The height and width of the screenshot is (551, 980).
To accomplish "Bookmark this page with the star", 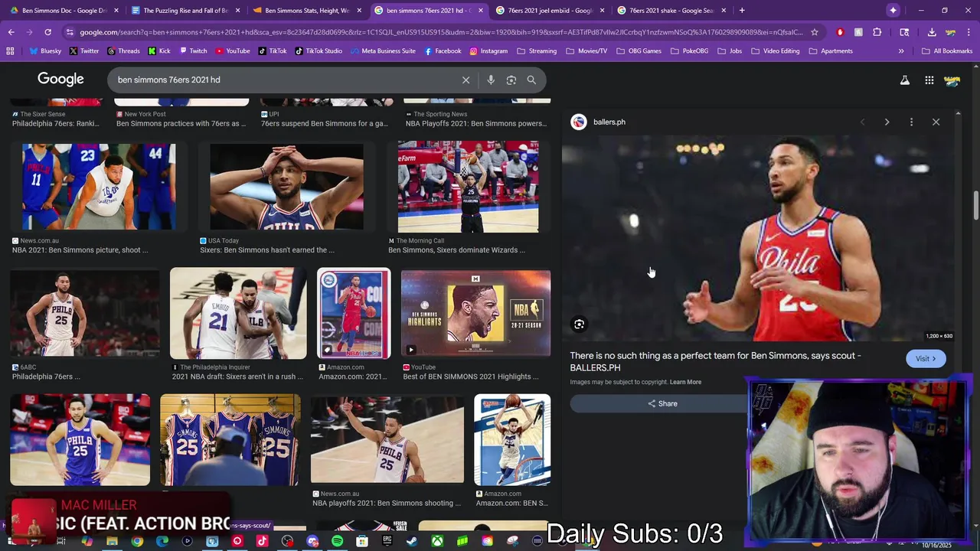I will click(x=814, y=32).
